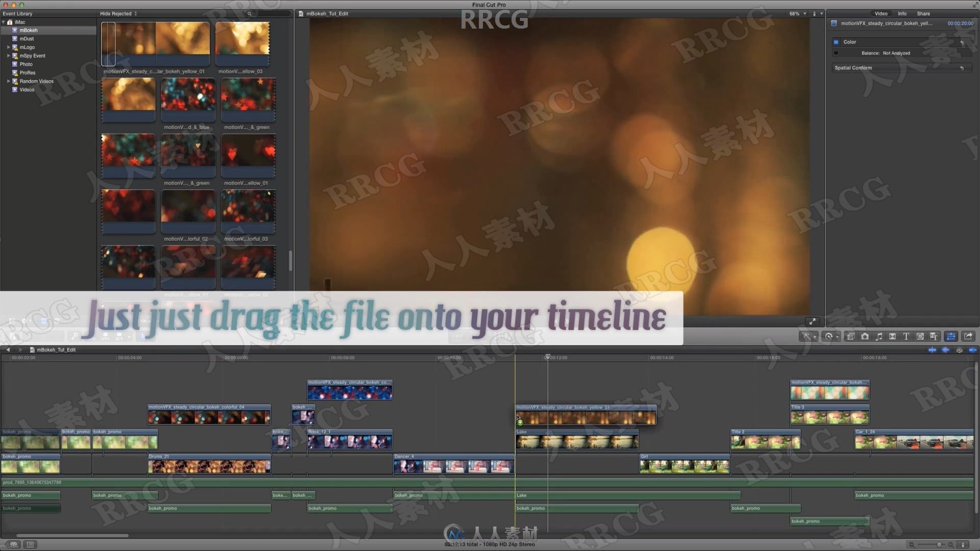The height and width of the screenshot is (551, 980).
Task: Open the Titles browser
Action: 906,336
